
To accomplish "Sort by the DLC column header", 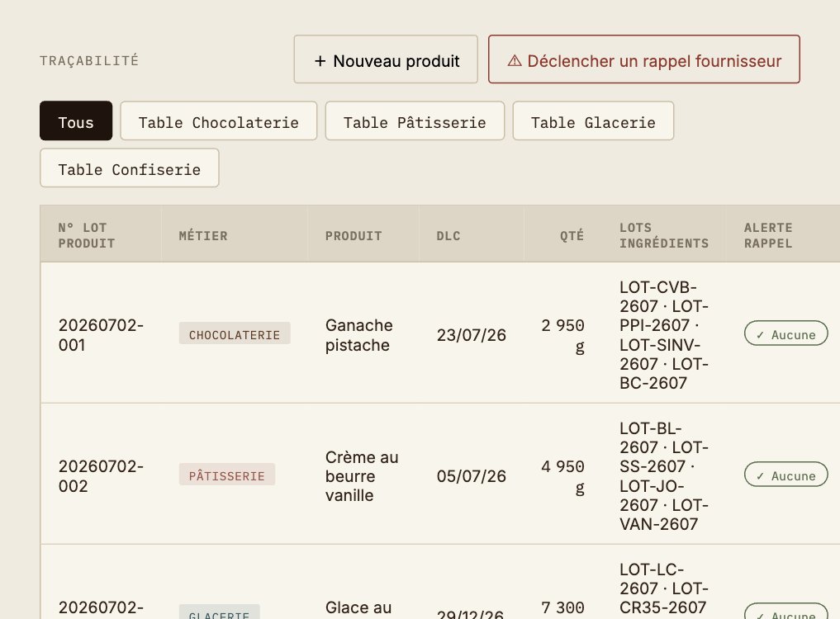I will click(x=448, y=235).
